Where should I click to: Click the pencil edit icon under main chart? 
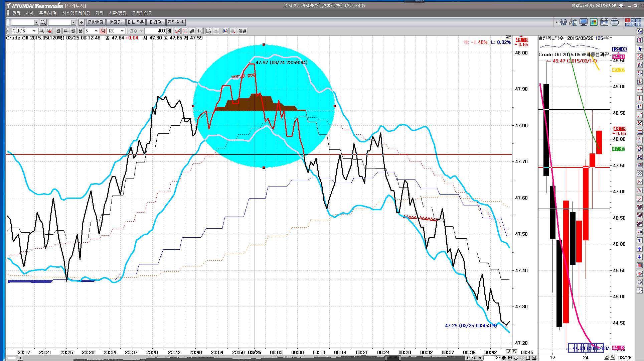508,352
